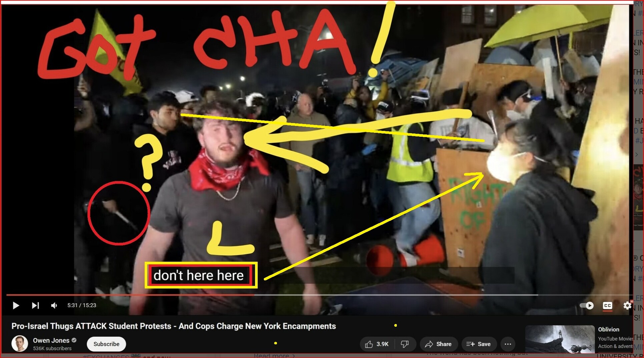
Task: Save the video to a playlist
Action: coord(479,344)
